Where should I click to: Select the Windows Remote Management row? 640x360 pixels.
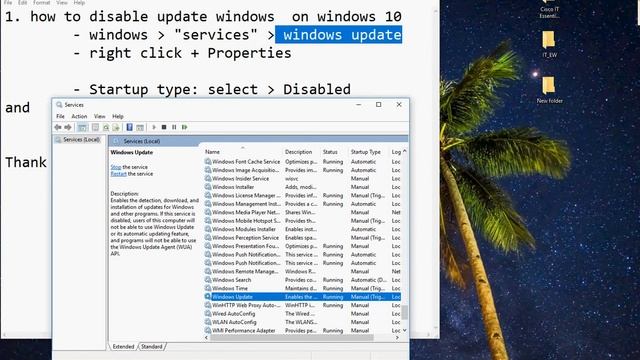[x=302, y=271]
